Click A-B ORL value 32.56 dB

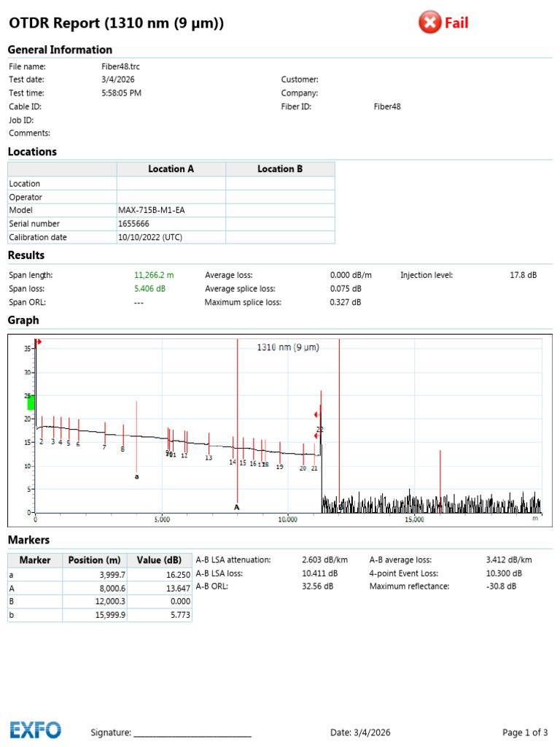pyautogui.click(x=317, y=587)
